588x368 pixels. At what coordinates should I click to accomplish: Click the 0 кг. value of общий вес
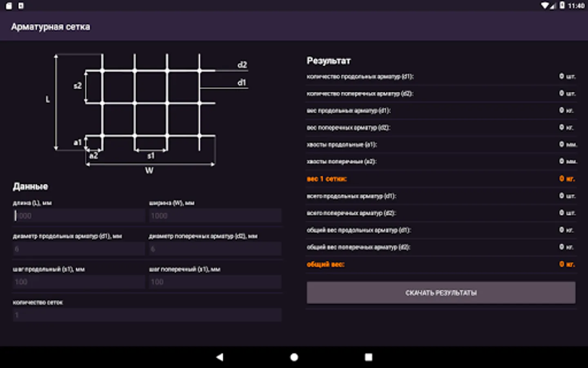tap(567, 264)
